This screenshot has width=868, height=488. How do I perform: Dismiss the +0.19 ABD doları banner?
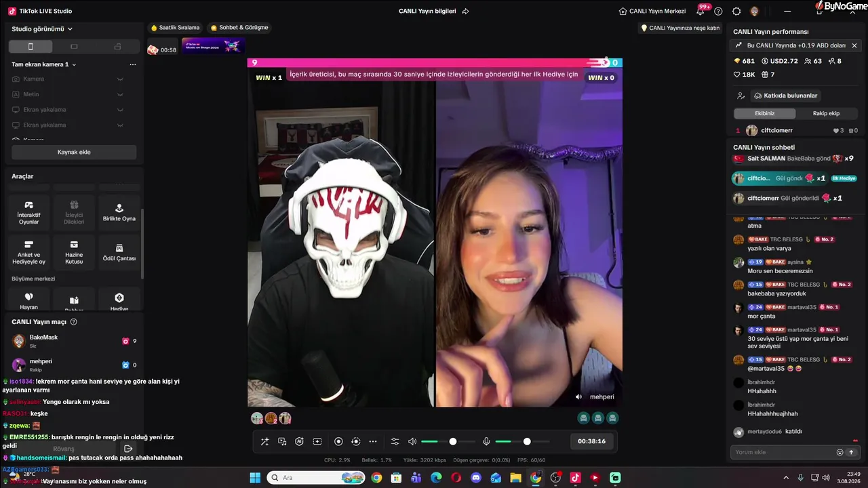tap(854, 45)
